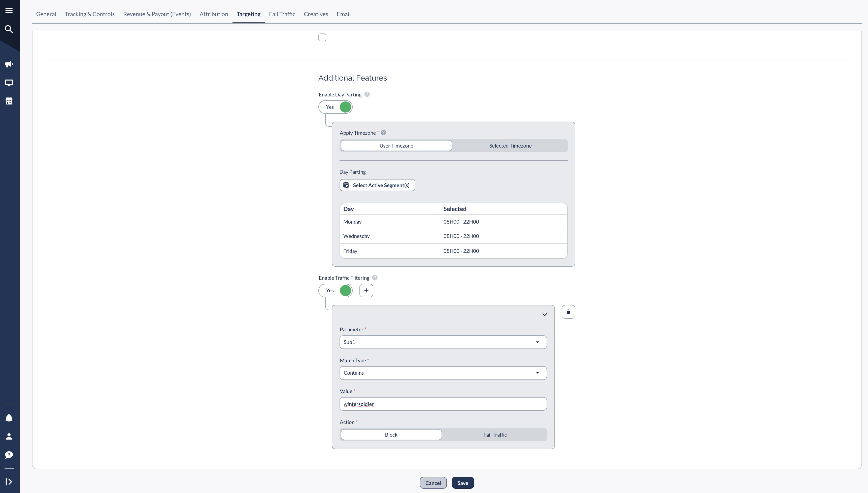Open the Revenue & Payout (Events) tab

point(157,14)
